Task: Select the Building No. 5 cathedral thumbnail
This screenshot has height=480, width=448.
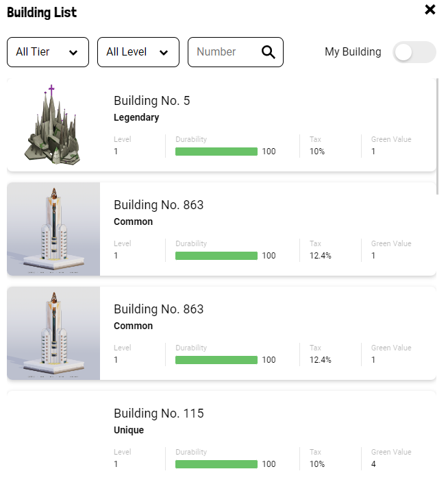Action: [53, 125]
